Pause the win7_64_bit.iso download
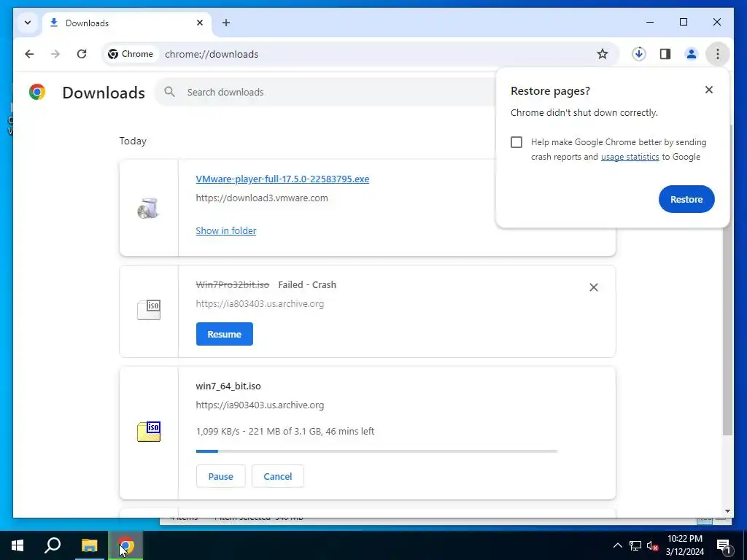This screenshot has height=560, width=747. [220, 476]
